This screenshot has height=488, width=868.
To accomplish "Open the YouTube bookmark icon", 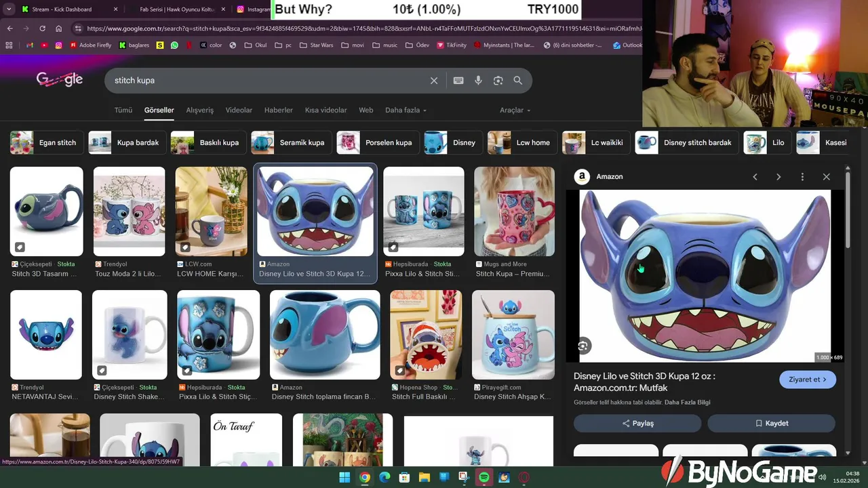I will tap(44, 45).
